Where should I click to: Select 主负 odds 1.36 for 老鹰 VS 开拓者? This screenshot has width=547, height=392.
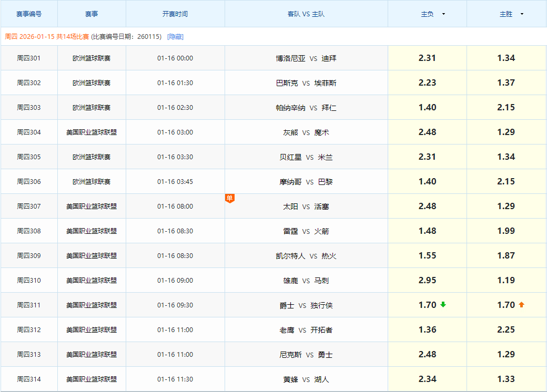point(427,329)
